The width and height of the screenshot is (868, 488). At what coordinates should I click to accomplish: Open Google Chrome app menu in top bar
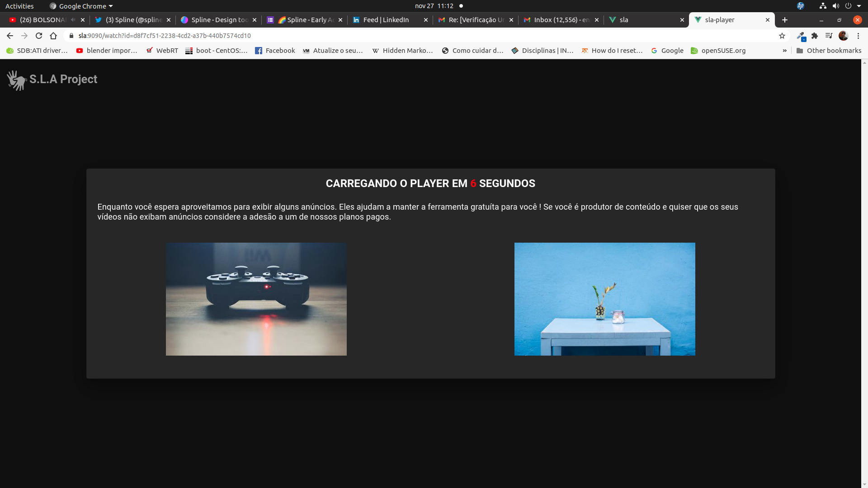(81, 6)
